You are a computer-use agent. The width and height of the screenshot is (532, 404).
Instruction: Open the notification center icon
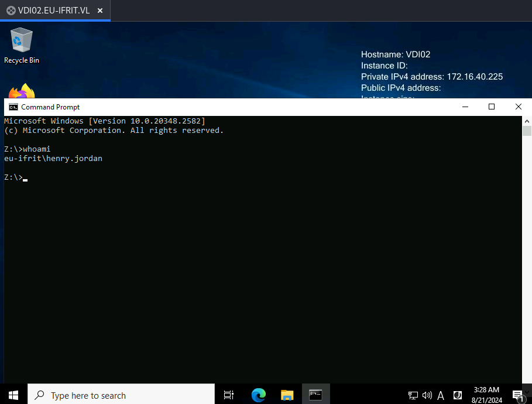[518, 395]
